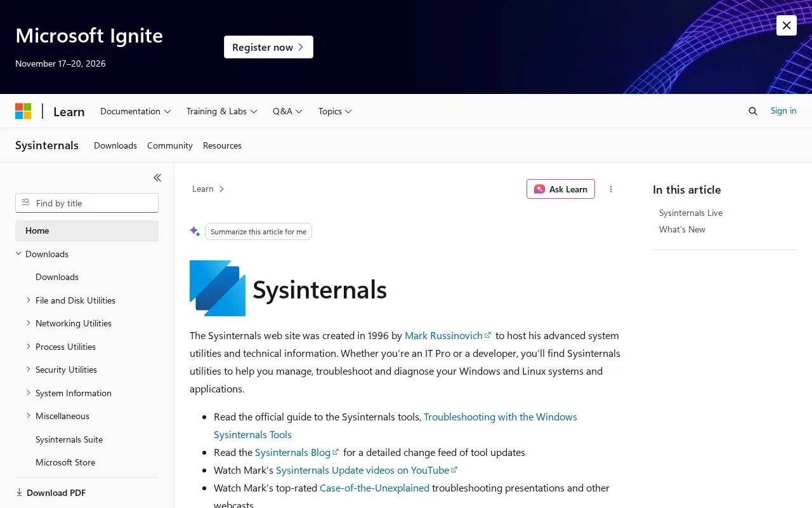Open the Mark Russinovich link

pyautogui.click(x=443, y=335)
